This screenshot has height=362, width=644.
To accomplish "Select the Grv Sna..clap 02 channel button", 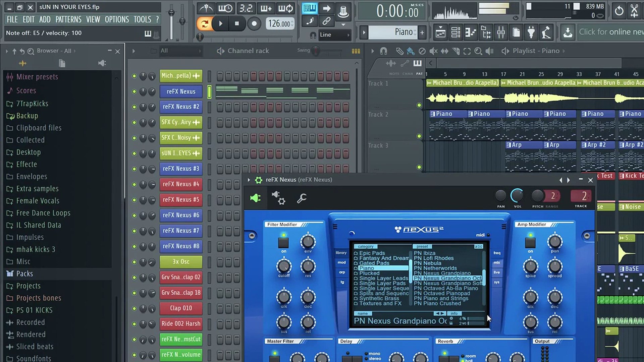I will [x=181, y=277].
